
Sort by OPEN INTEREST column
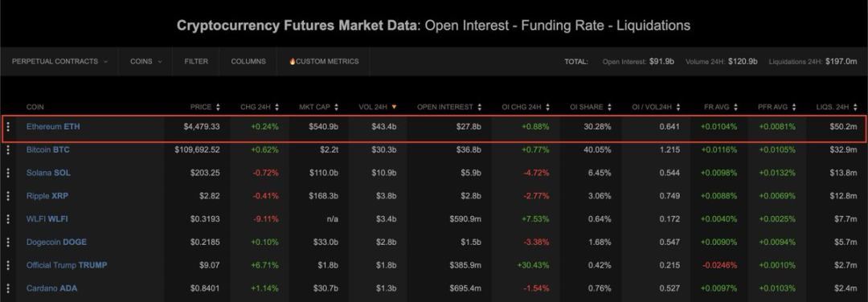[449, 107]
